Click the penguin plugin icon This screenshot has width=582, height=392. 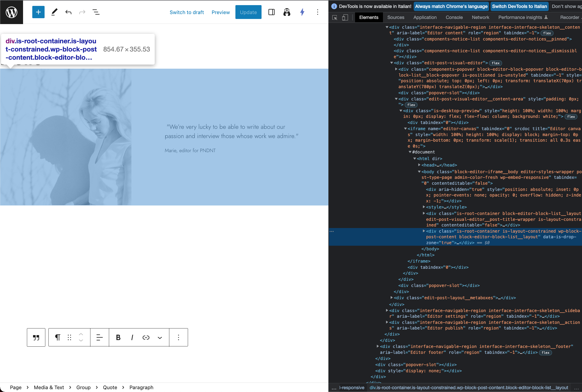pos(287,12)
